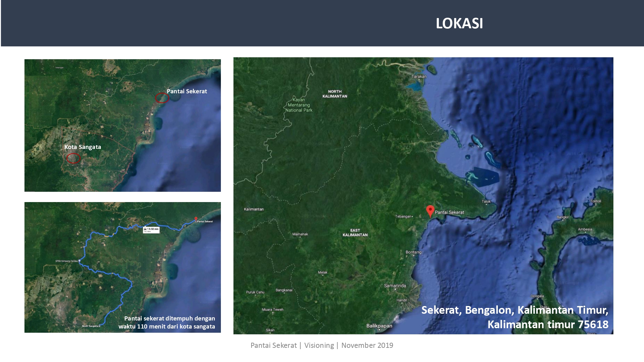Click the Tarakan city label

(419, 77)
